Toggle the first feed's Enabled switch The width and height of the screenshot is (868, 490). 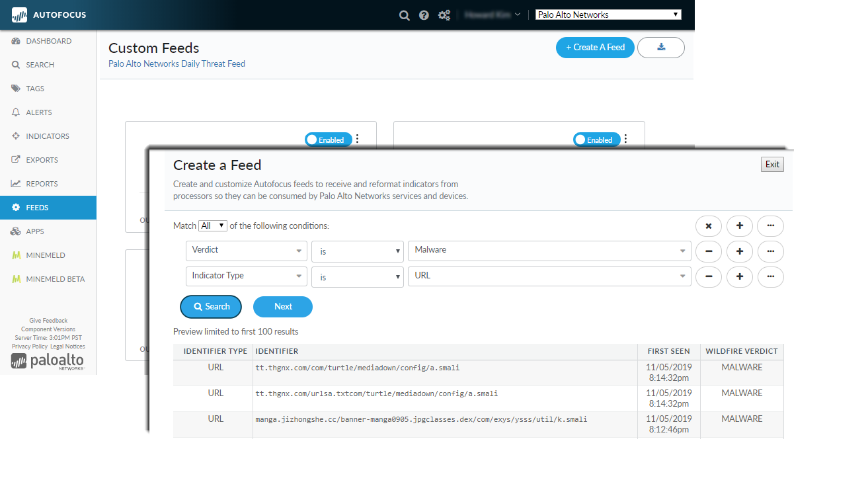[x=325, y=140]
